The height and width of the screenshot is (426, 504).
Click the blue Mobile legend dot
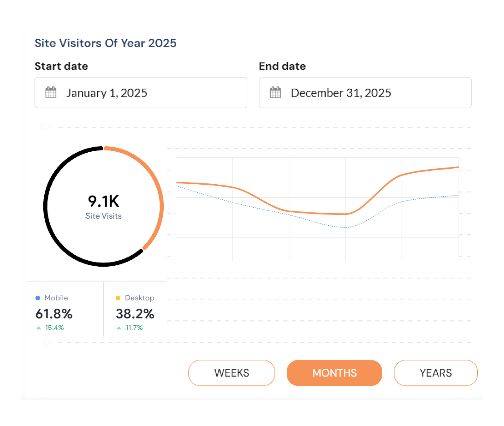[x=38, y=298]
